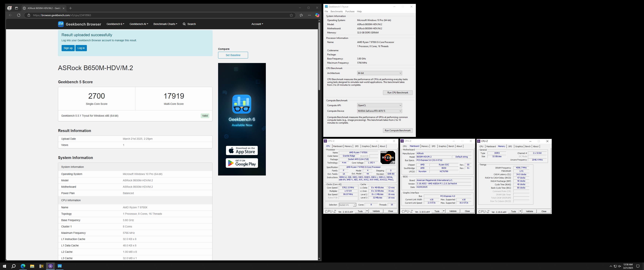Image resolution: width=644 pixels, height=270 pixels.
Task: Click the AMD Ryzen 7 9700X Name row value
Action: pos(135,207)
